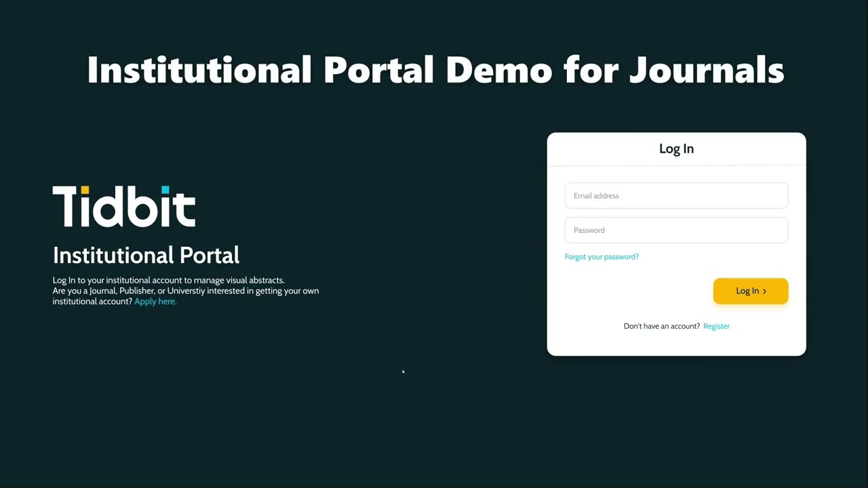Open the Forgot your password link
This screenshot has height=488, width=868.
[x=601, y=257]
